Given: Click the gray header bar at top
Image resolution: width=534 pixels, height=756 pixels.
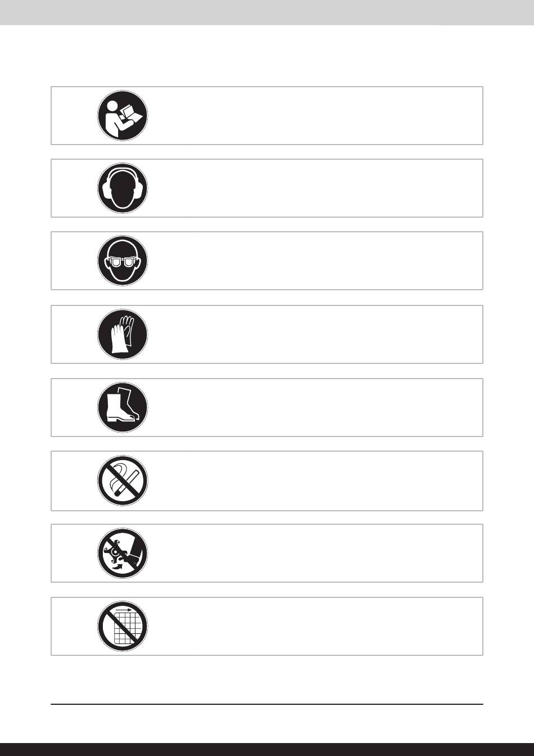Looking at the screenshot, I should click(267, 12).
